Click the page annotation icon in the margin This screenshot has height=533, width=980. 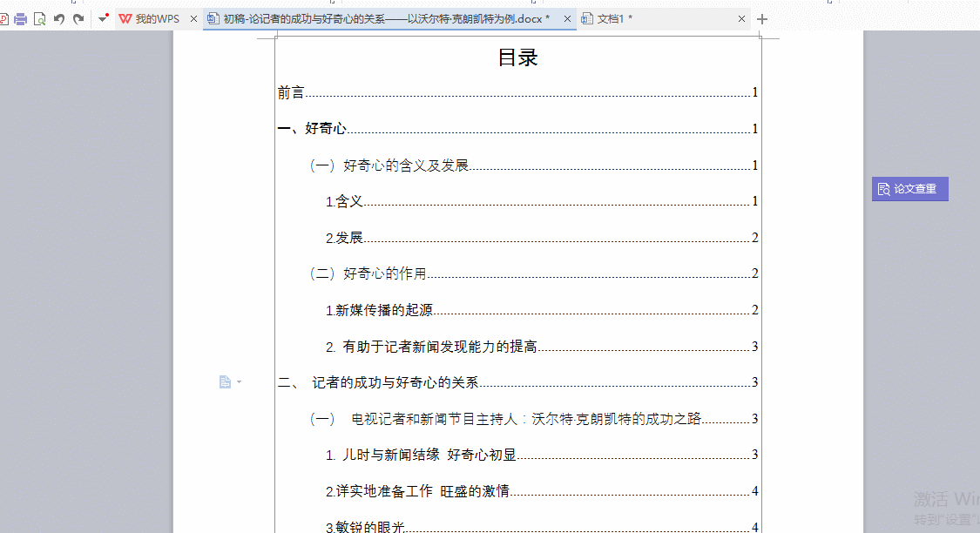225,381
